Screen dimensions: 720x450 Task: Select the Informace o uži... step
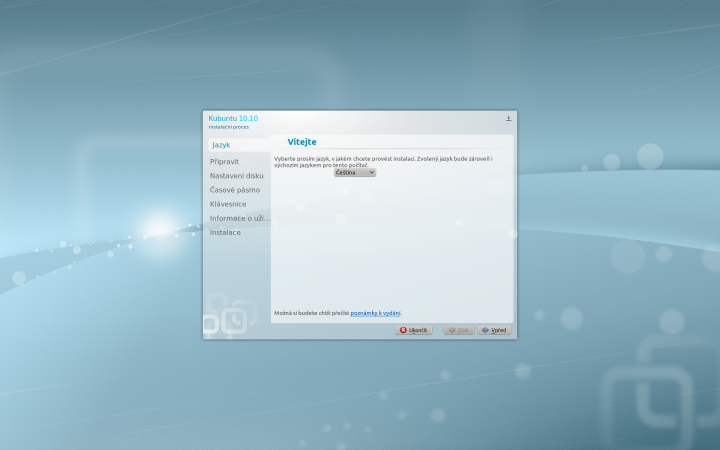tap(240, 219)
